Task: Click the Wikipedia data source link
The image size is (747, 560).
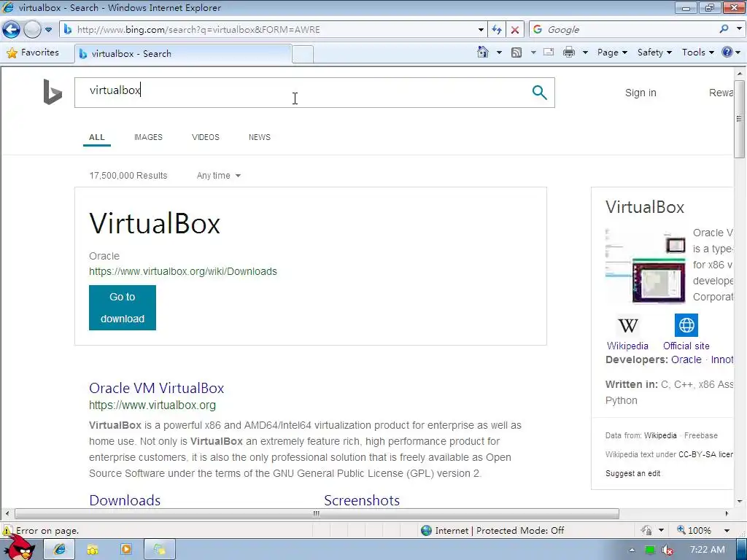Action: click(x=660, y=435)
